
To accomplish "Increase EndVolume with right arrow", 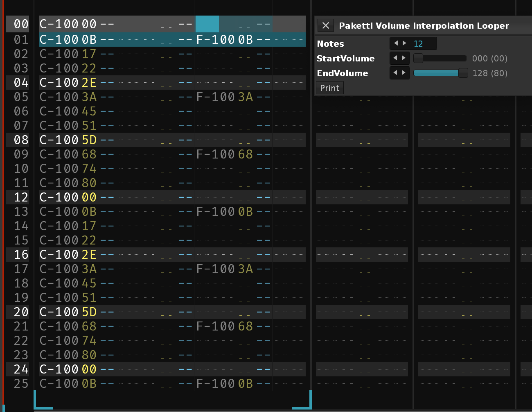I will [404, 73].
